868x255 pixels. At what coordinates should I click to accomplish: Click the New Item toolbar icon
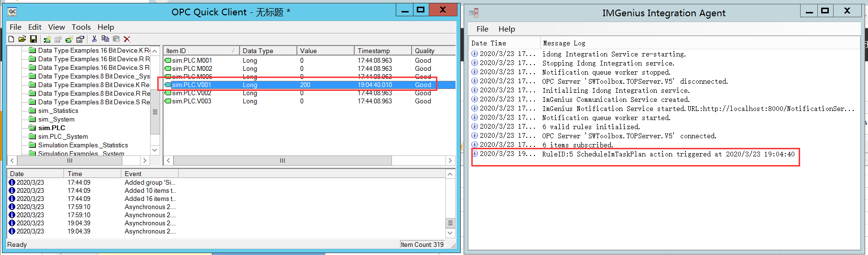point(69,39)
